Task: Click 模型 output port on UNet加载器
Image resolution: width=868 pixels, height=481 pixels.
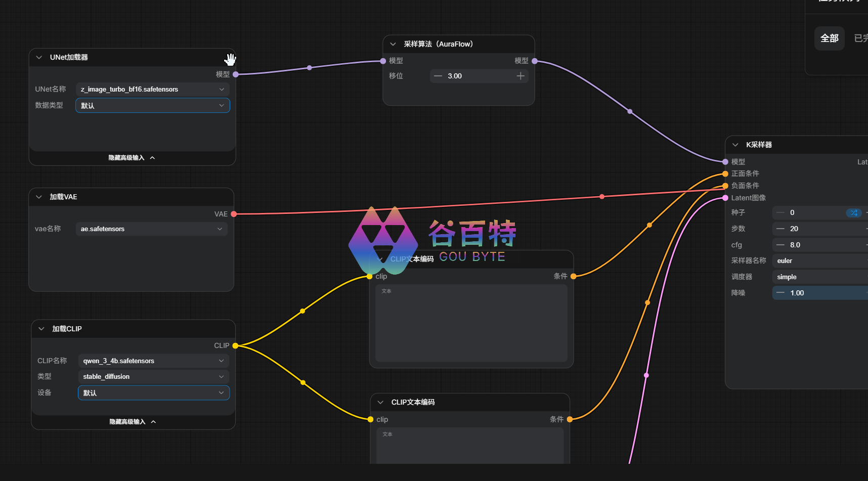Action: pyautogui.click(x=236, y=74)
